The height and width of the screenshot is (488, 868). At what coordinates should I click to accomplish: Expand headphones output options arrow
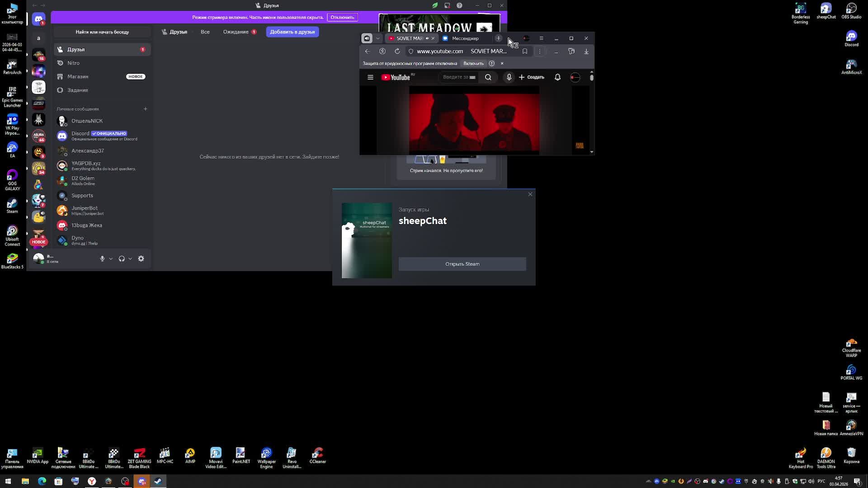coord(130,259)
